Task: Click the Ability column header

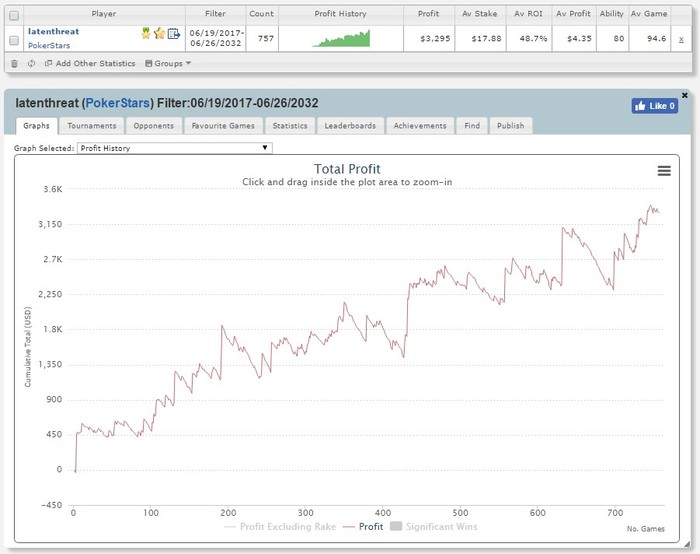Action: (x=612, y=14)
